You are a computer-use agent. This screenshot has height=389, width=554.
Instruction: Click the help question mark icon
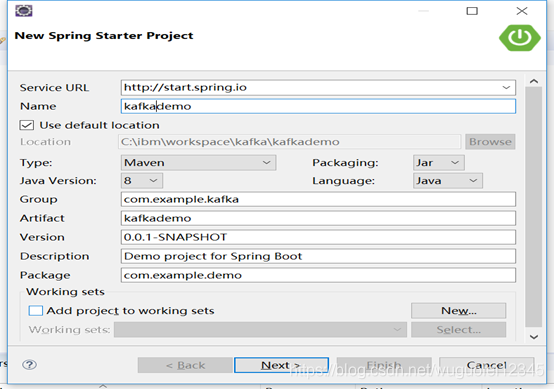29,364
